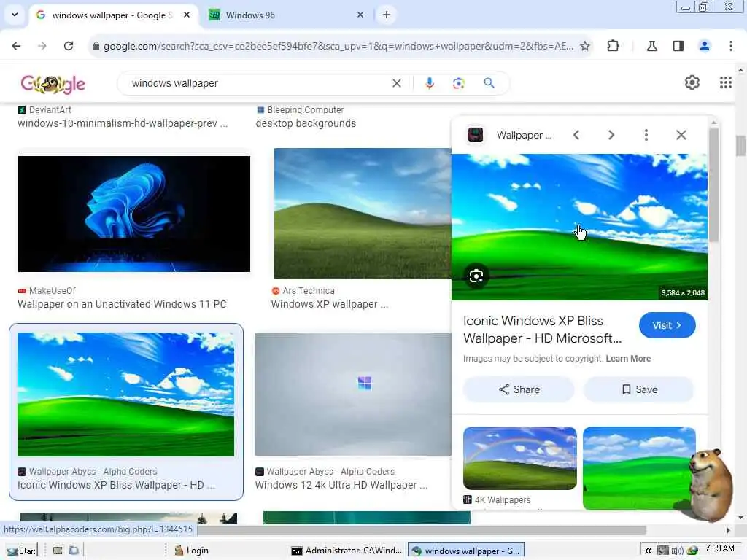Open a new browser tab
747x560 pixels.
387,15
